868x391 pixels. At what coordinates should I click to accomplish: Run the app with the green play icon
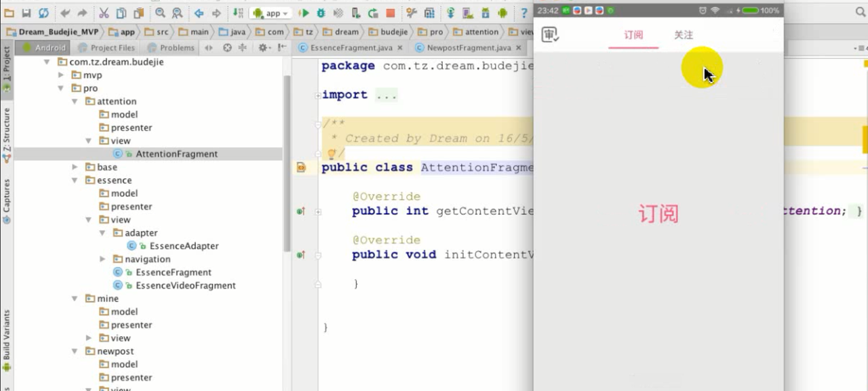304,13
